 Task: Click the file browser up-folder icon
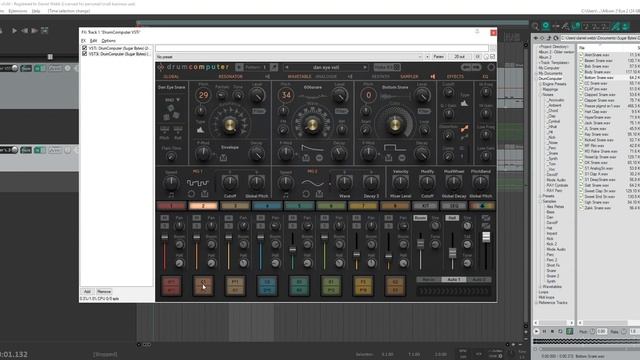(549, 38)
